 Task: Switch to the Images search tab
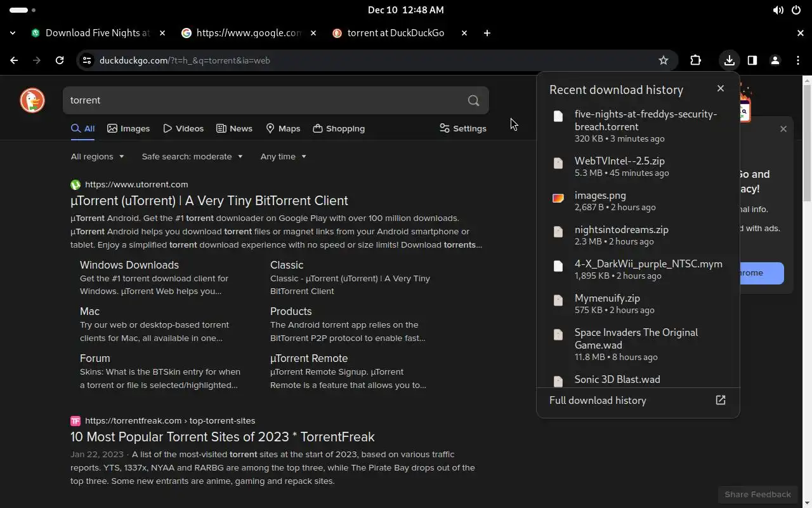[x=129, y=128]
